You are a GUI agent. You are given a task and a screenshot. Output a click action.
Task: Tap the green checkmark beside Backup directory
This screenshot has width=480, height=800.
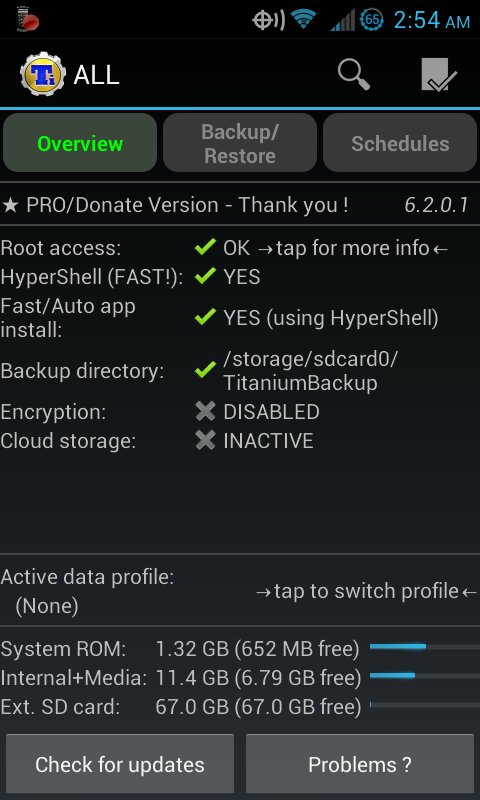[x=205, y=370]
